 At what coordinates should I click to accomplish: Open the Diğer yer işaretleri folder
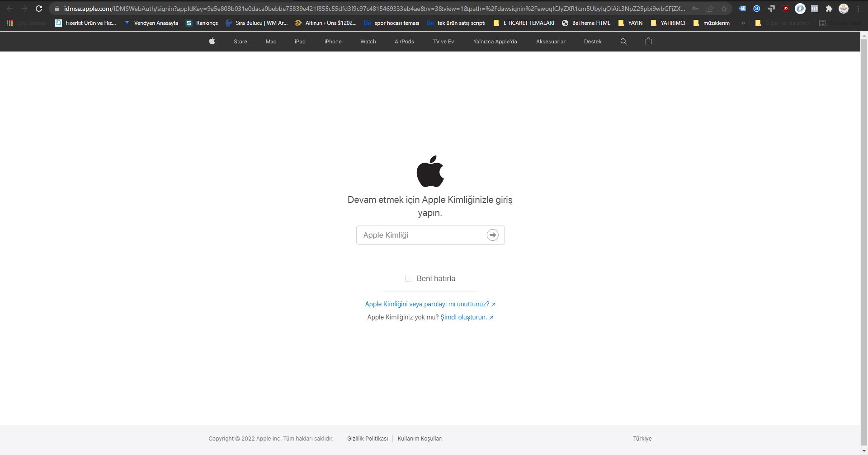782,23
